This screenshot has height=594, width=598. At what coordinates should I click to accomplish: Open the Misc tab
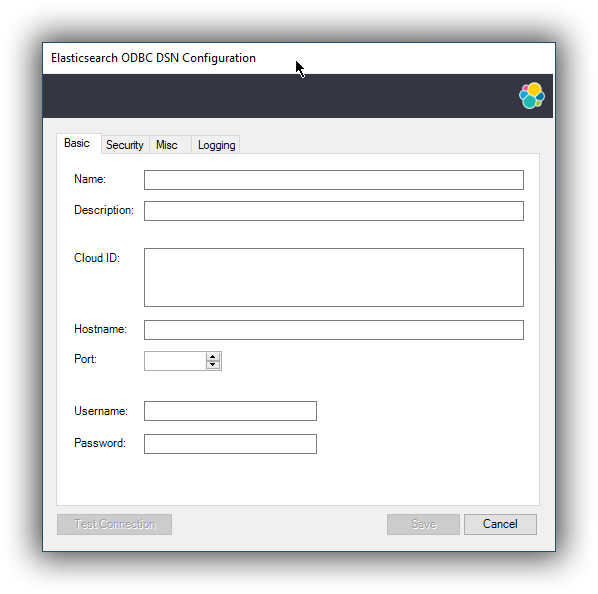[170, 145]
